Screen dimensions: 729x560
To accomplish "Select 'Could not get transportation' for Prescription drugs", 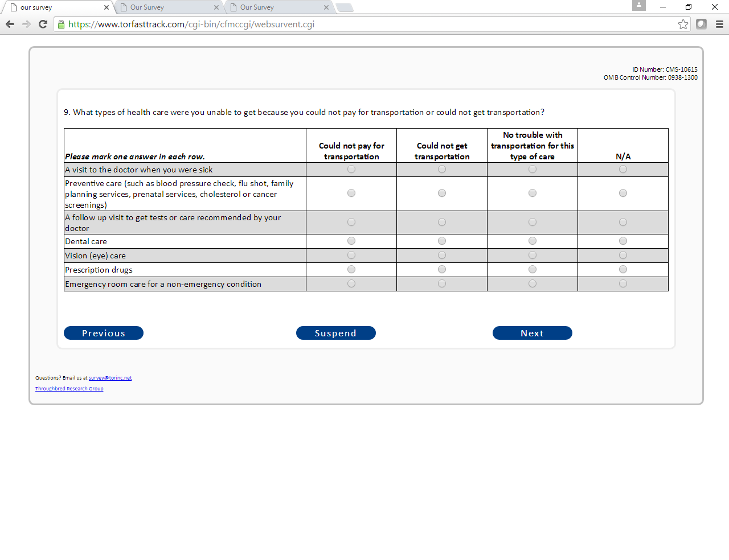I will click(442, 269).
